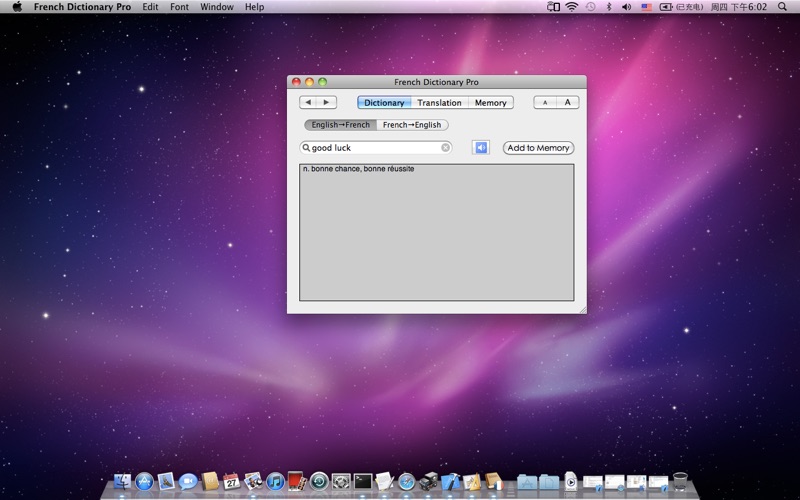Click the Bluetooth menu bar icon
The image size is (800, 500).
[609, 7]
